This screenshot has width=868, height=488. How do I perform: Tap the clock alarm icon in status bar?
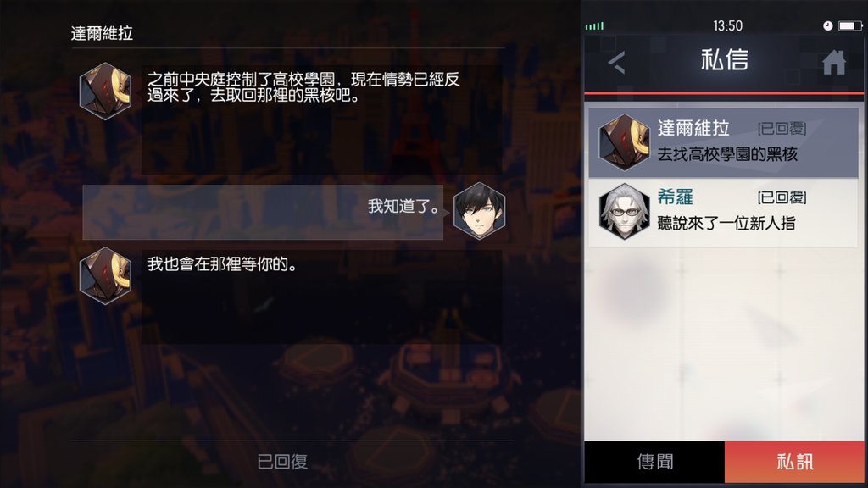[827, 25]
